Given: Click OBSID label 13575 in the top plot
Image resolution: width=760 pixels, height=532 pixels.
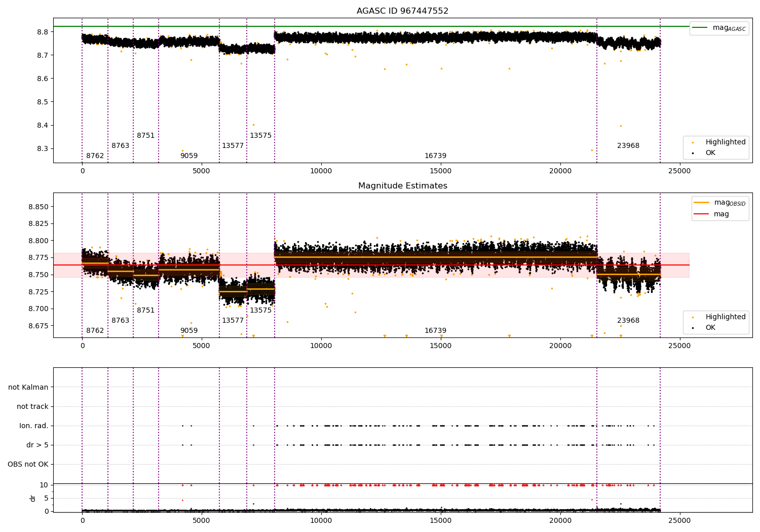Looking at the screenshot, I should 260,135.
